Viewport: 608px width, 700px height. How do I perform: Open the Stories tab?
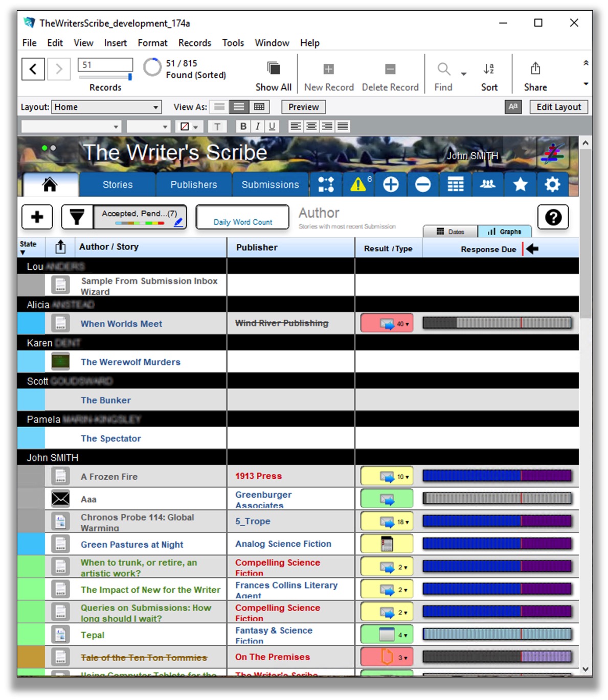click(118, 184)
